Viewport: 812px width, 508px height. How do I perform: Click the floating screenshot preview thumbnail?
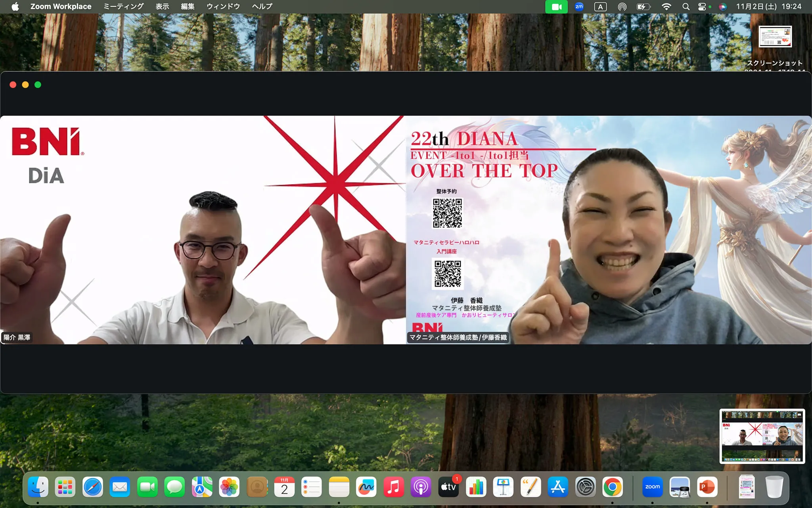click(762, 436)
